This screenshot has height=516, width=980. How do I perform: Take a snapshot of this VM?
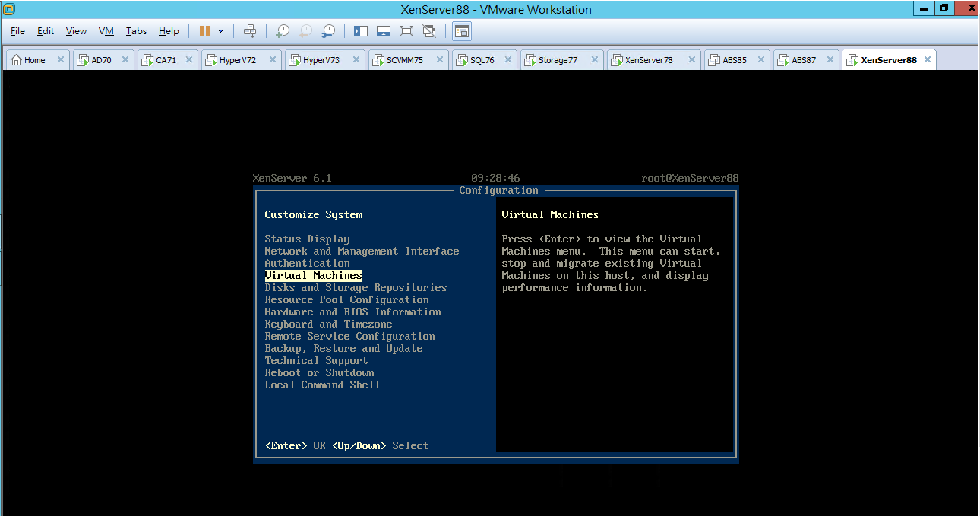[283, 31]
